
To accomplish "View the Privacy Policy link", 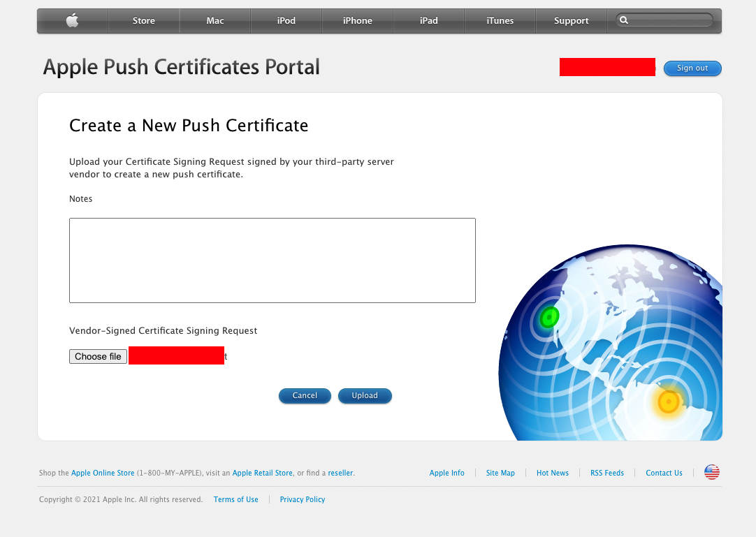I will (x=303, y=500).
